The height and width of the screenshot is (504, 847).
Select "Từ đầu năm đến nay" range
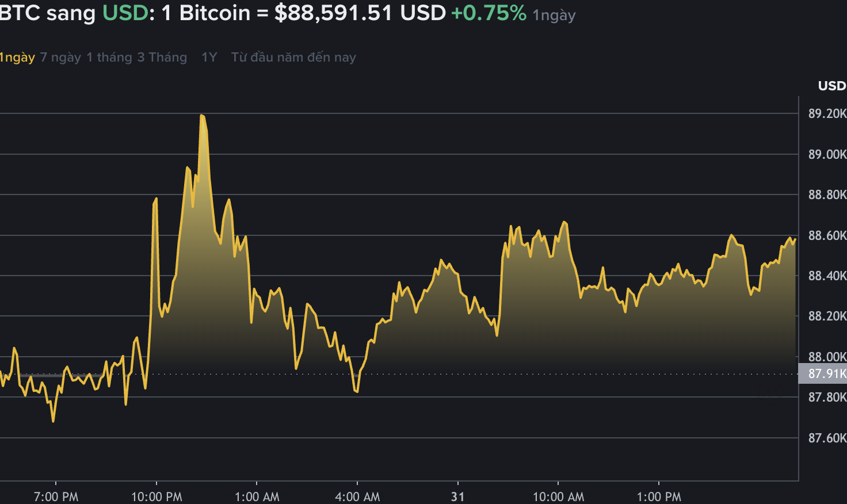tap(293, 57)
